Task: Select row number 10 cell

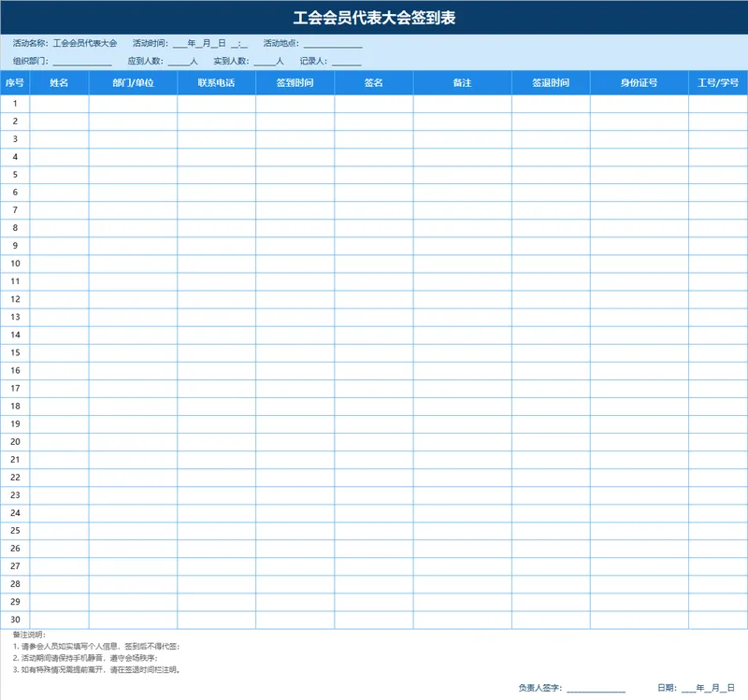Action: pyautogui.click(x=15, y=264)
